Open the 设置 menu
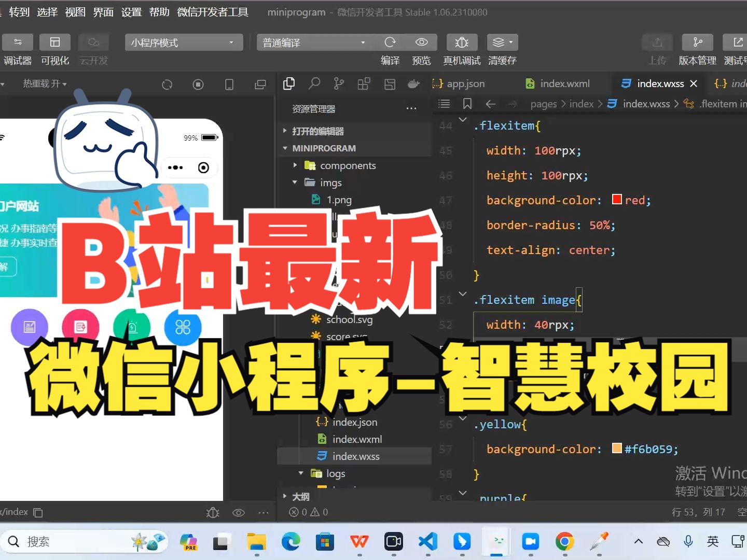 (131, 12)
